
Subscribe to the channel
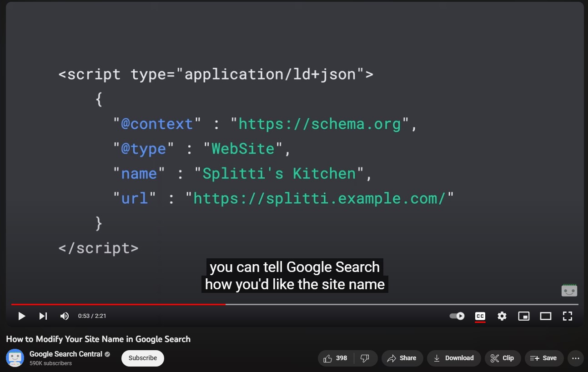tap(143, 358)
